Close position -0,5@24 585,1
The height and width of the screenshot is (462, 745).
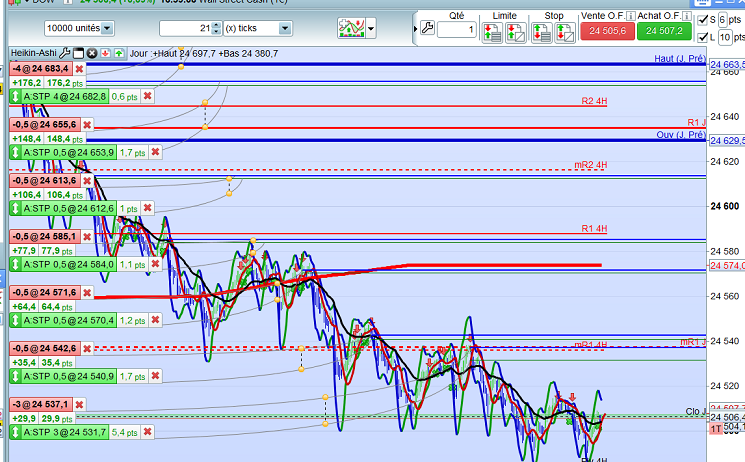87,237
